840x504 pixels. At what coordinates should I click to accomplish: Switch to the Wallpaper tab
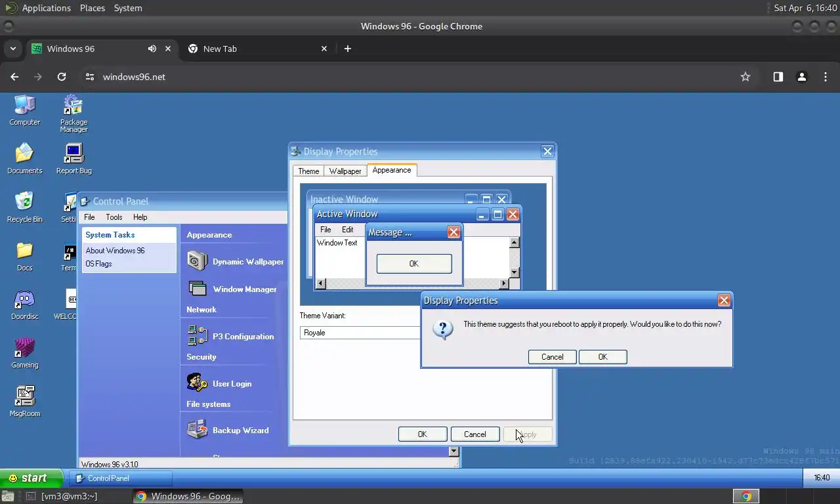point(345,171)
